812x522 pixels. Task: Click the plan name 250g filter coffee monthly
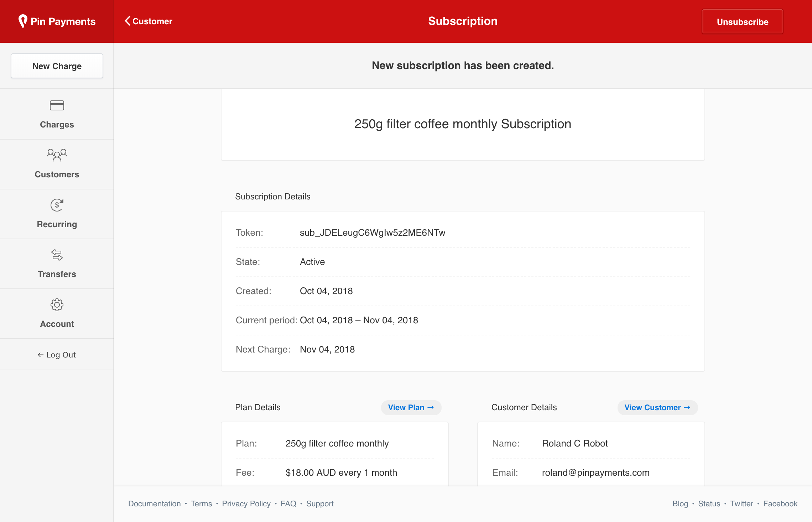point(337,443)
